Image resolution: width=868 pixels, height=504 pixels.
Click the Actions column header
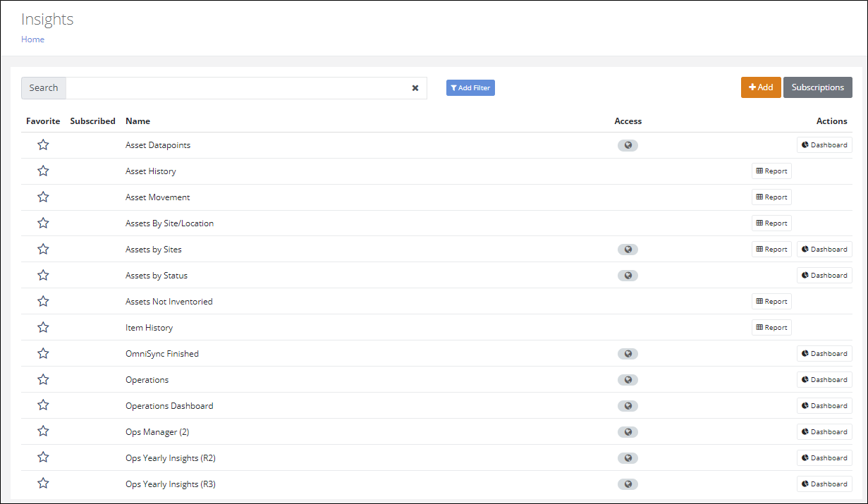pos(832,121)
